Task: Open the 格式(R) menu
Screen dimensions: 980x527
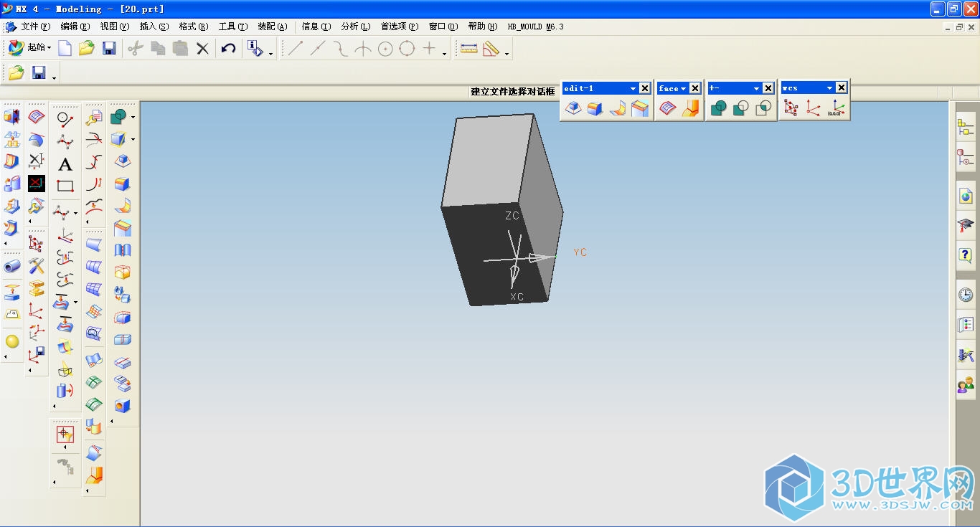Action: 194,27
